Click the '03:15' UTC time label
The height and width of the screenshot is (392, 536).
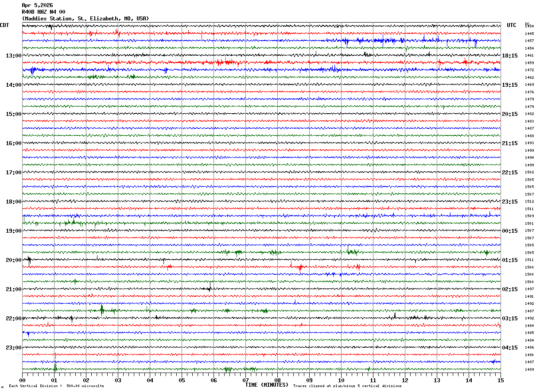pyautogui.click(x=510, y=319)
